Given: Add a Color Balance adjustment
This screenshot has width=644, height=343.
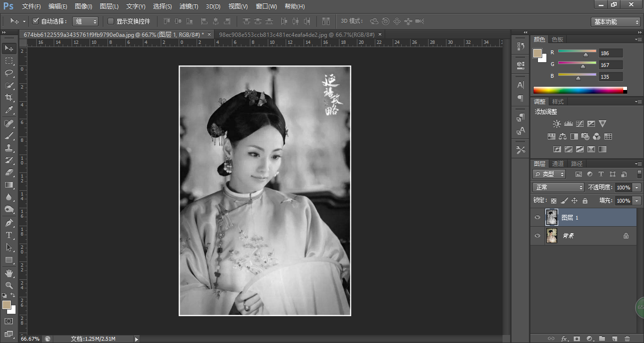Looking at the screenshot, I should tap(562, 137).
